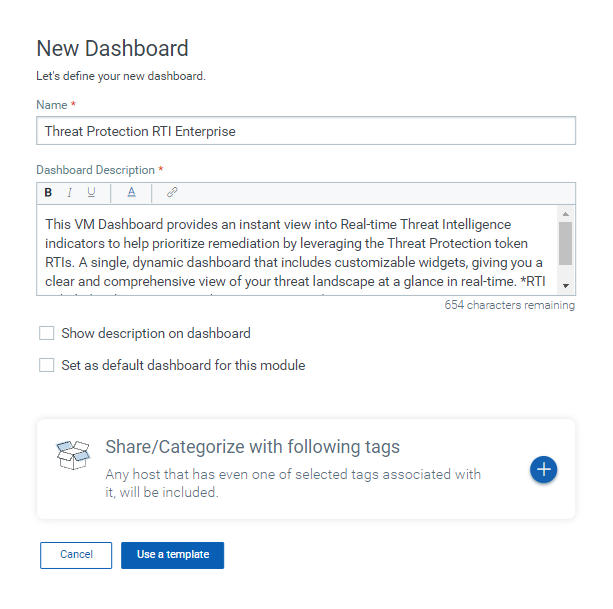Click the blue plus button to add tags
Image resolution: width=613 pixels, height=609 pixels.
pyautogui.click(x=543, y=469)
